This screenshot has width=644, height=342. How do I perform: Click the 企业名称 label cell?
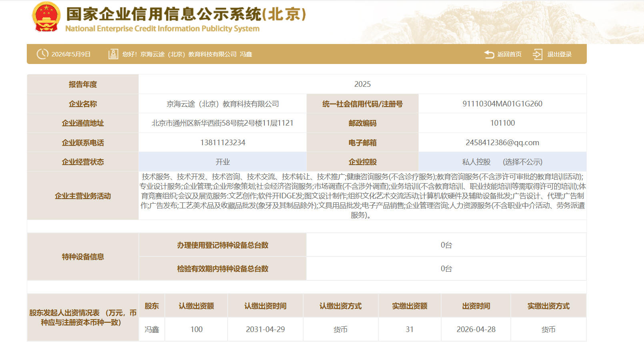pyautogui.click(x=83, y=104)
